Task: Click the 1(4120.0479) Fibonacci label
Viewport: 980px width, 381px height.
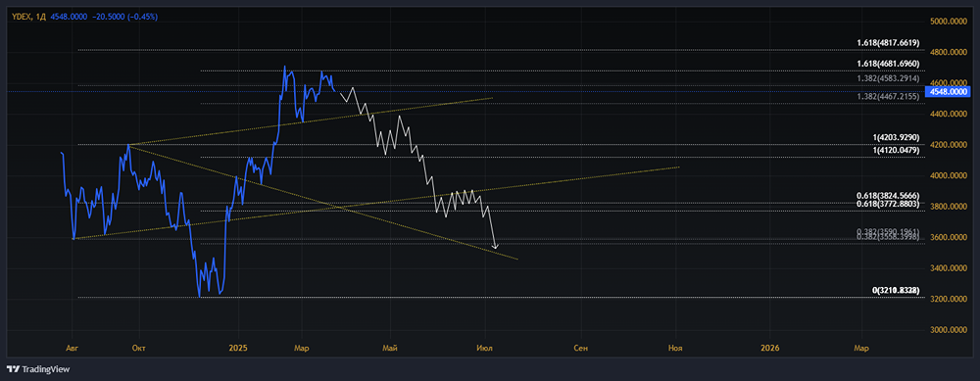Action: [x=896, y=150]
